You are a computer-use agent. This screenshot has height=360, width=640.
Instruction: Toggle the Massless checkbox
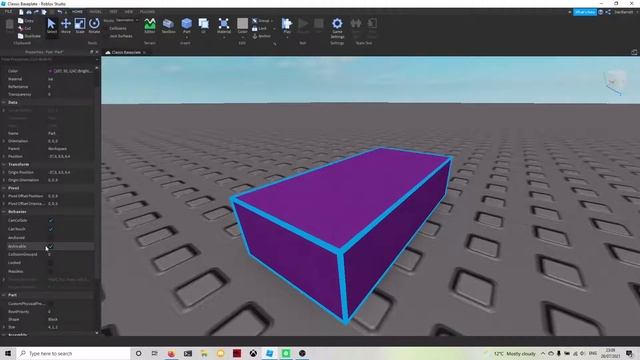point(51,271)
